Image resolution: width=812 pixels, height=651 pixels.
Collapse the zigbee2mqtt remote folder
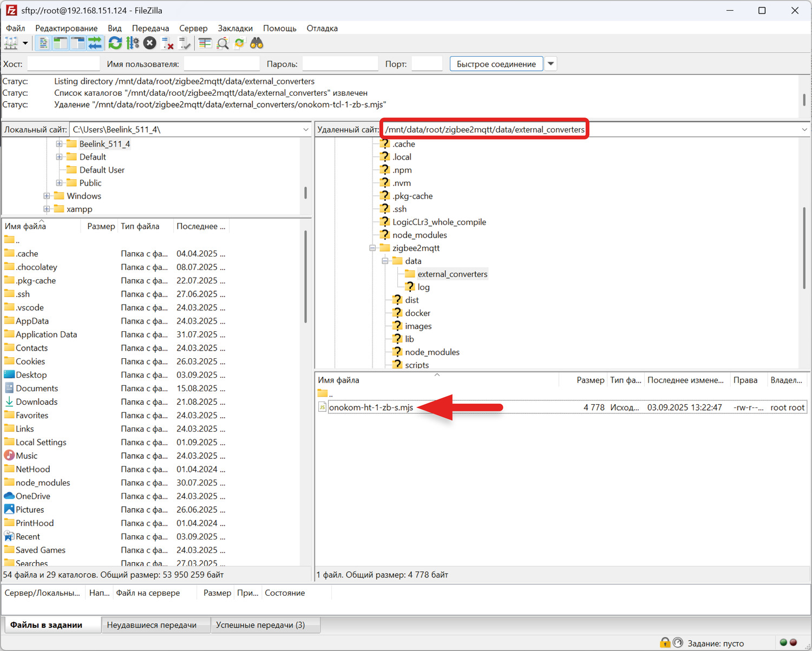[372, 248]
